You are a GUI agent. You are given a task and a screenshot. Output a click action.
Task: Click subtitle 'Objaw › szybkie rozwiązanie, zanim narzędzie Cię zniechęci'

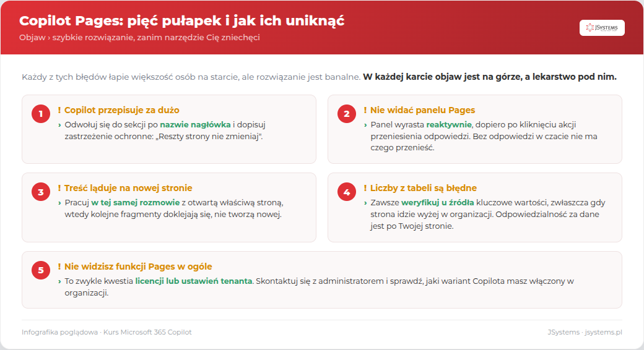[139, 37]
